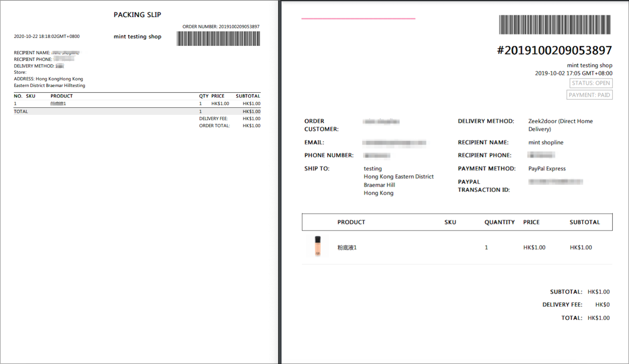
Task: Click the 粉底液1 product thumbnail image
Action: click(x=317, y=247)
